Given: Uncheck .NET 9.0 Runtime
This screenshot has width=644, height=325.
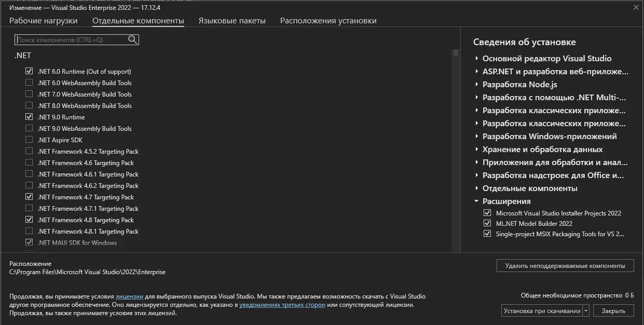Looking at the screenshot, I should 29,117.
